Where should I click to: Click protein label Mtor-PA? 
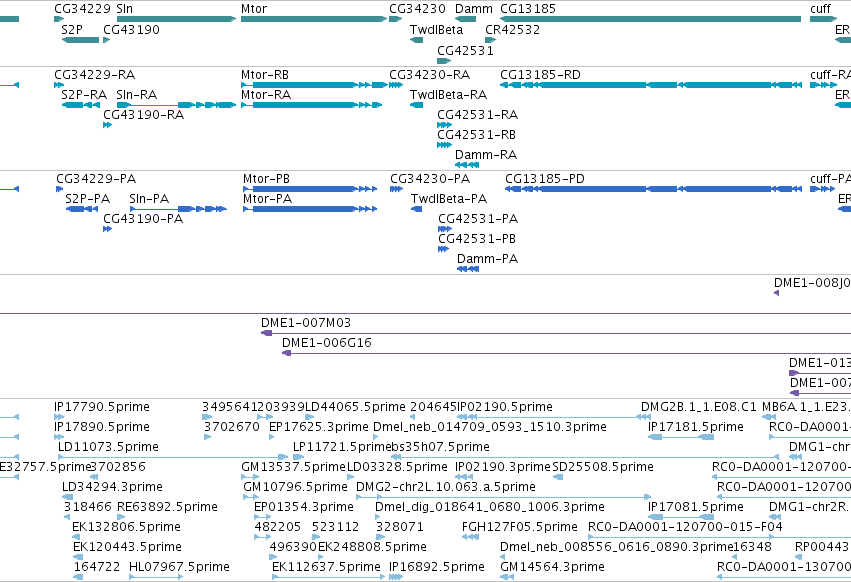[268, 199]
